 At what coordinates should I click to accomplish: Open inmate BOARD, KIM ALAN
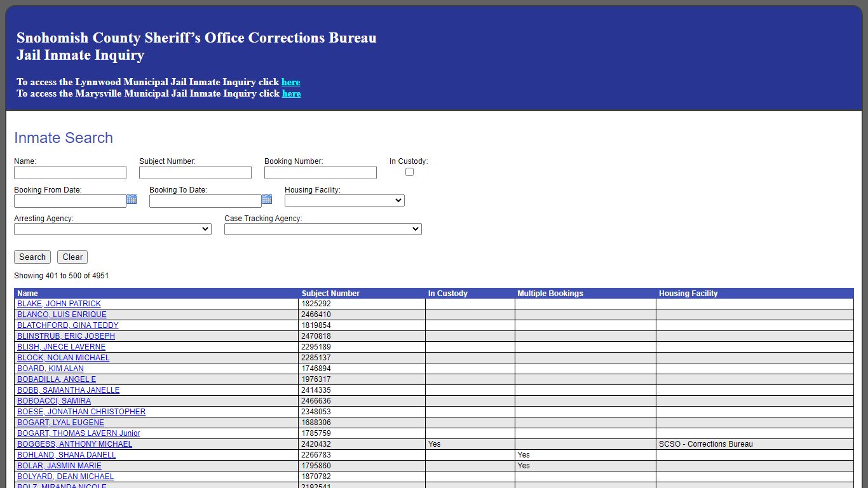pos(50,369)
